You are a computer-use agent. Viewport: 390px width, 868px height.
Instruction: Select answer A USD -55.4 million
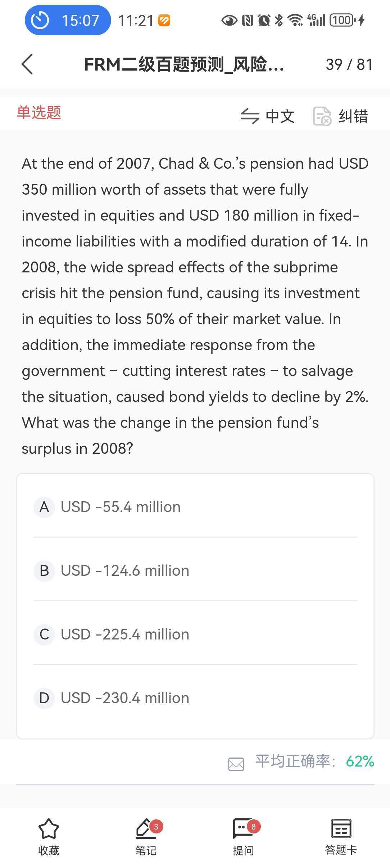tap(121, 507)
